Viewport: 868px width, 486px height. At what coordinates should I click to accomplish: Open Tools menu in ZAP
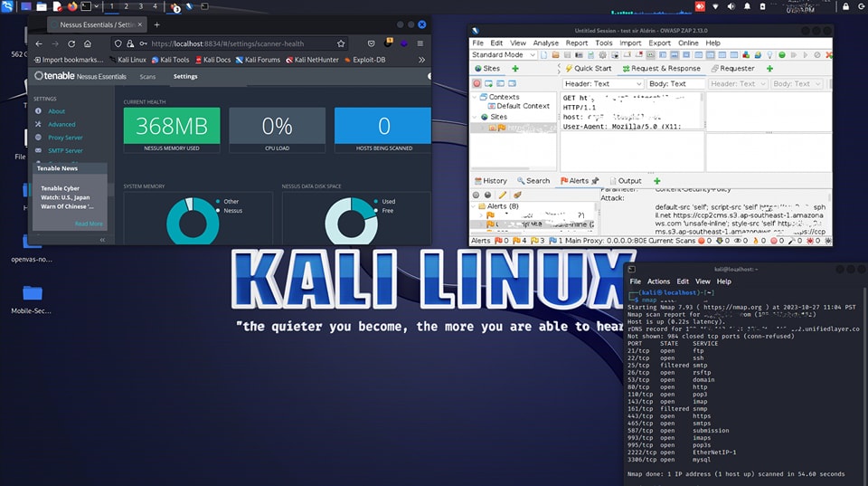(603, 43)
